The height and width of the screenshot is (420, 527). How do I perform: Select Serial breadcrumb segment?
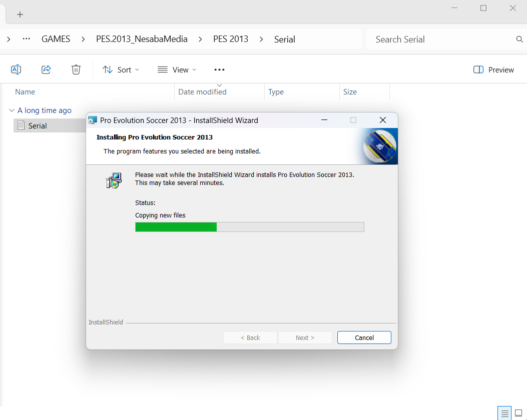coord(284,39)
